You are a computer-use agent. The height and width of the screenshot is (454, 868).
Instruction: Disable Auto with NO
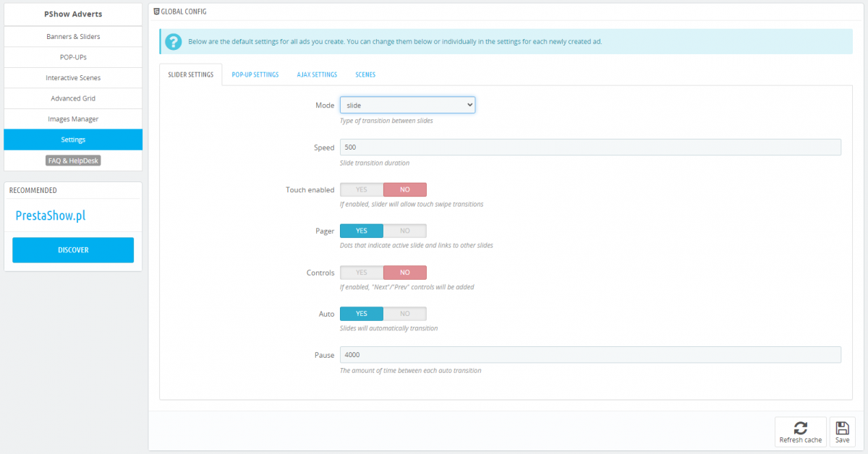point(405,314)
